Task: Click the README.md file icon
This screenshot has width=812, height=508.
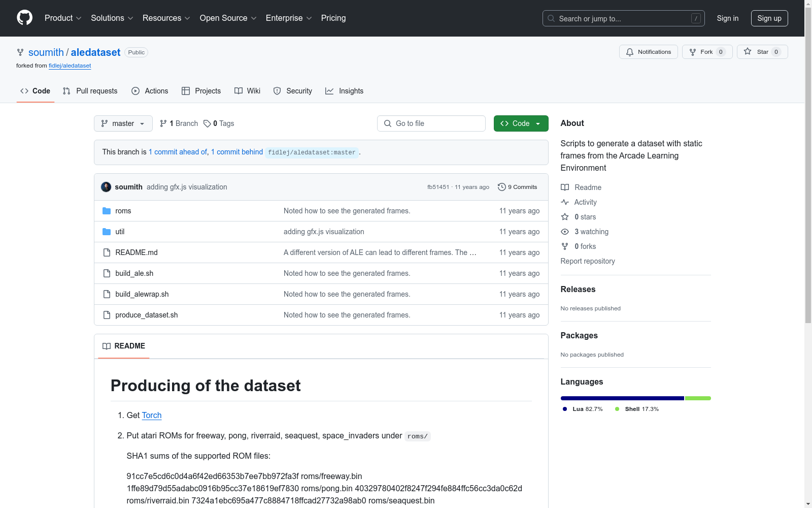Action: (x=107, y=252)
